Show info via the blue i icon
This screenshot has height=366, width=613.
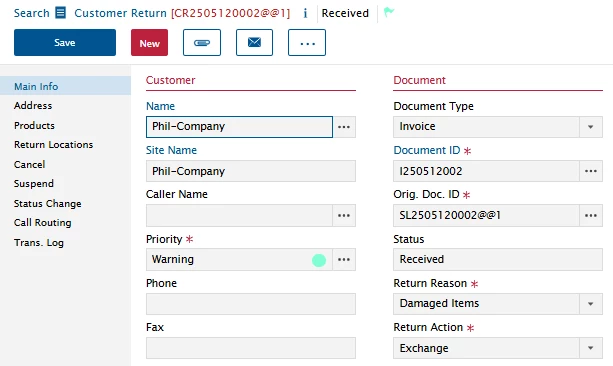click(x=305, y=13)
